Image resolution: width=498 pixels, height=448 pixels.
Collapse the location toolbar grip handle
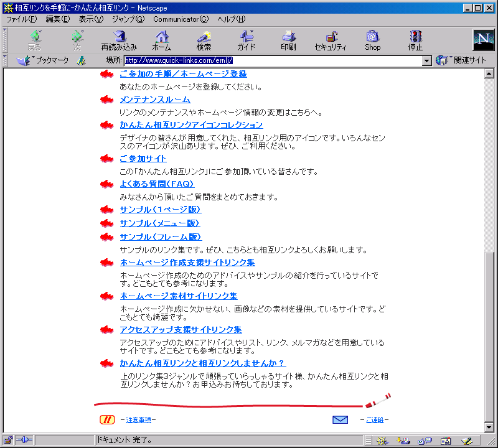click(x=5, y=60)
